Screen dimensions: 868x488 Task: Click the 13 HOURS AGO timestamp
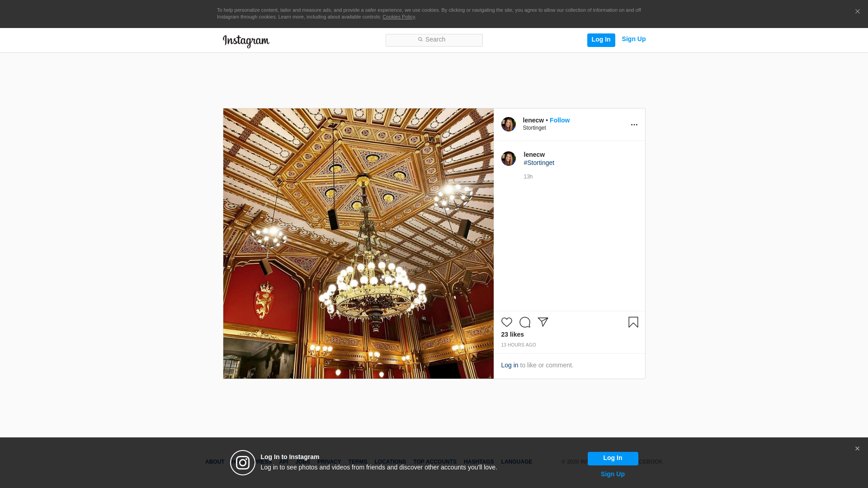tap(519, 345)
